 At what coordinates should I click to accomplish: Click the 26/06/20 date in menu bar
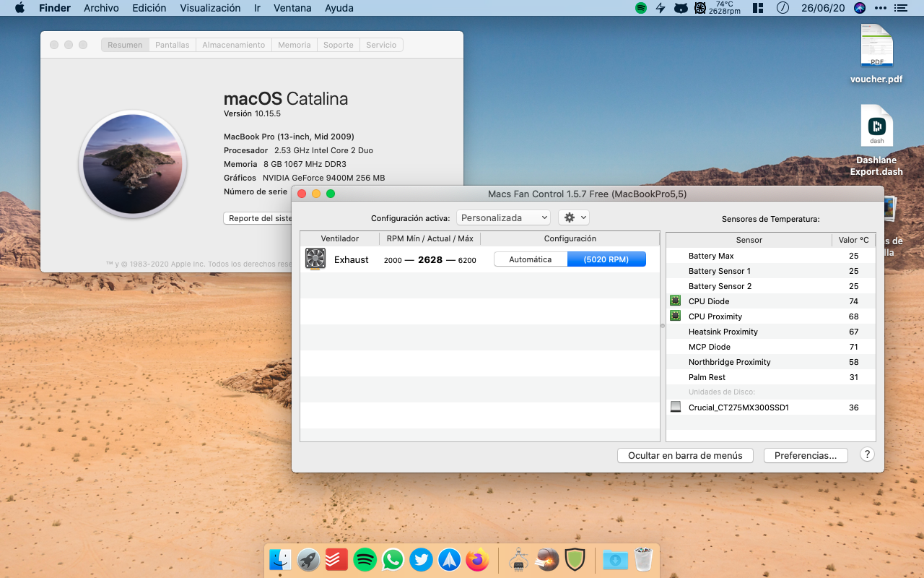tap(822, 8)
